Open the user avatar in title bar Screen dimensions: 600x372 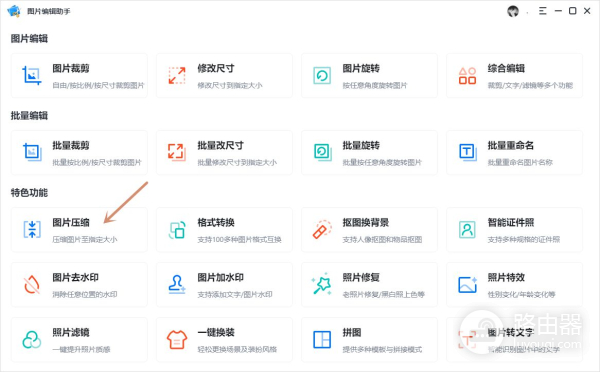pos(513,11)
